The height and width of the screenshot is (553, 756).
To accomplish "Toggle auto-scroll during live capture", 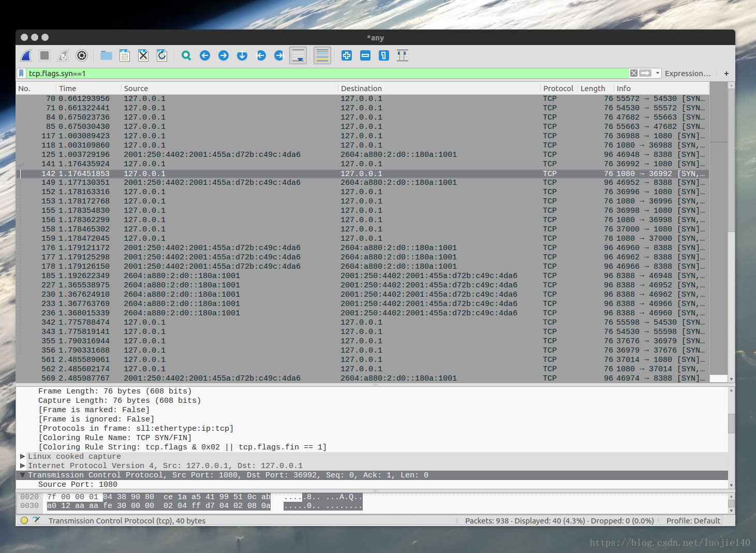I will point(298,55).
